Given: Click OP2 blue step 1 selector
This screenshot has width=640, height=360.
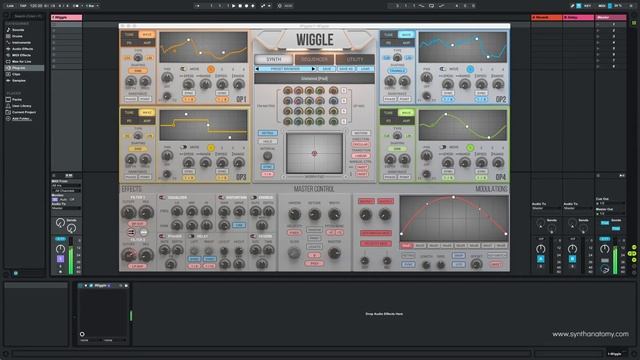Looking at the screenshot, I should (470, 69).
